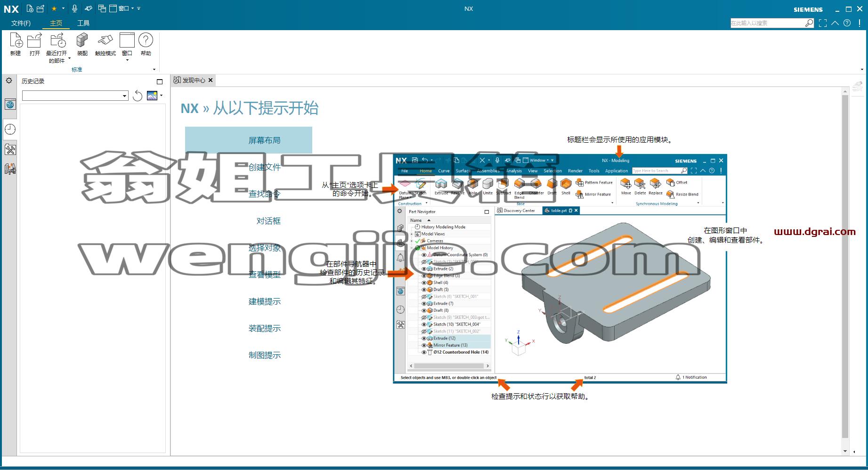Viewport: 868px width, 470px height.
Task: Click the landscape picture palette icon
Action: click(152, 96)
